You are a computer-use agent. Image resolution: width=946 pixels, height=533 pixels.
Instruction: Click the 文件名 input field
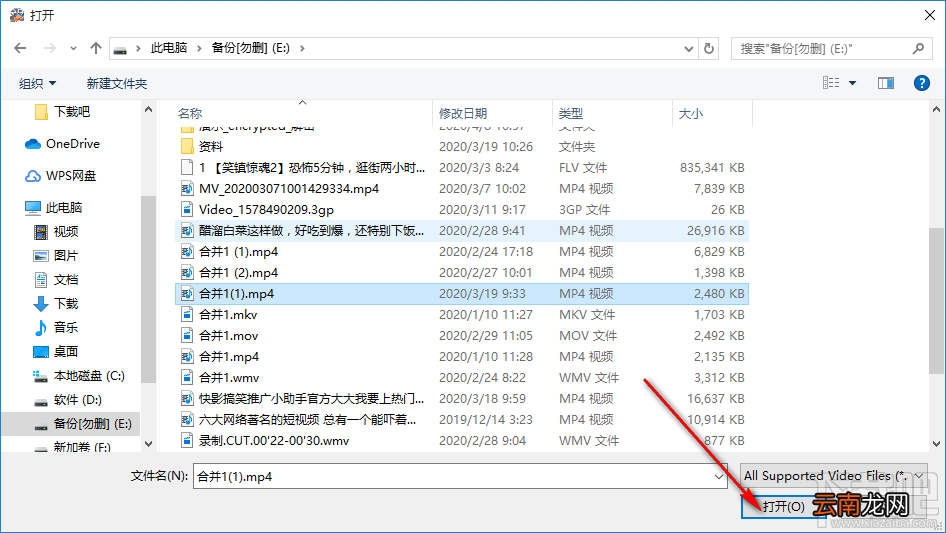(x=452, y=476)
